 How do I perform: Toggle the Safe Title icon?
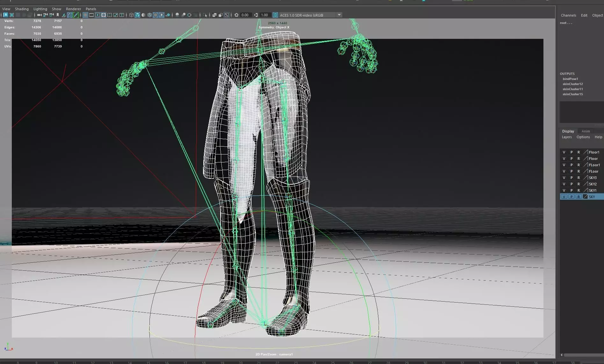pyautogui.click(x=122, y=15)
